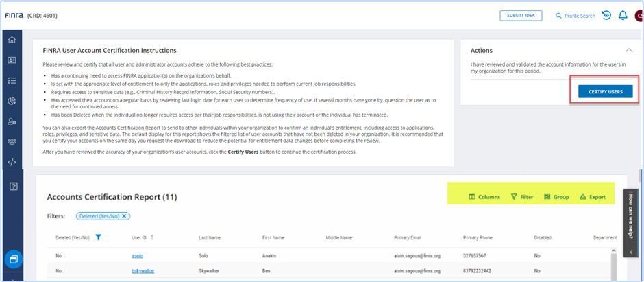Export the Accounts Certification Report

[593, 197]
